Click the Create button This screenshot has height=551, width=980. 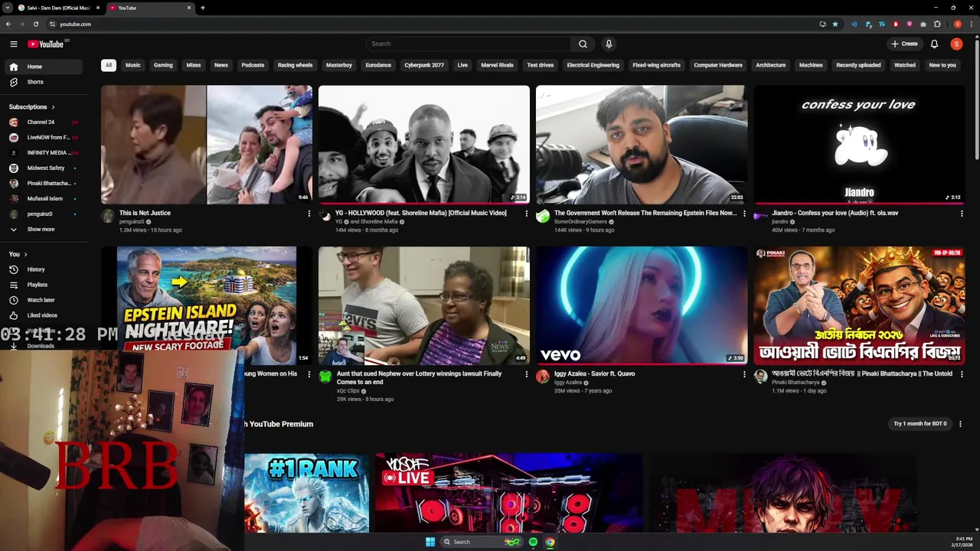click(x=904, y=44)
